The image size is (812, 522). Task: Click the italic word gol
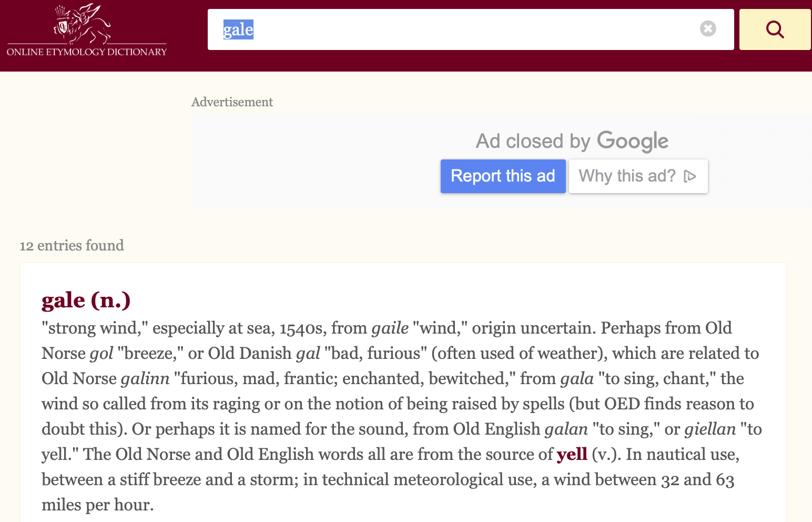pos(101,353)
